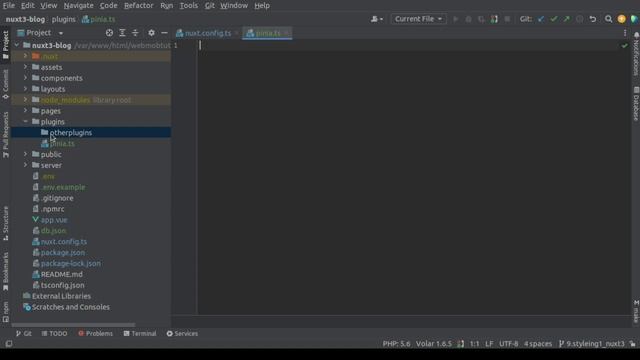Click the 9.styleing1_nuxt3 branch widget
This screenshot has height=360, width=640.
pyautogui.click(x=591, y=344)
